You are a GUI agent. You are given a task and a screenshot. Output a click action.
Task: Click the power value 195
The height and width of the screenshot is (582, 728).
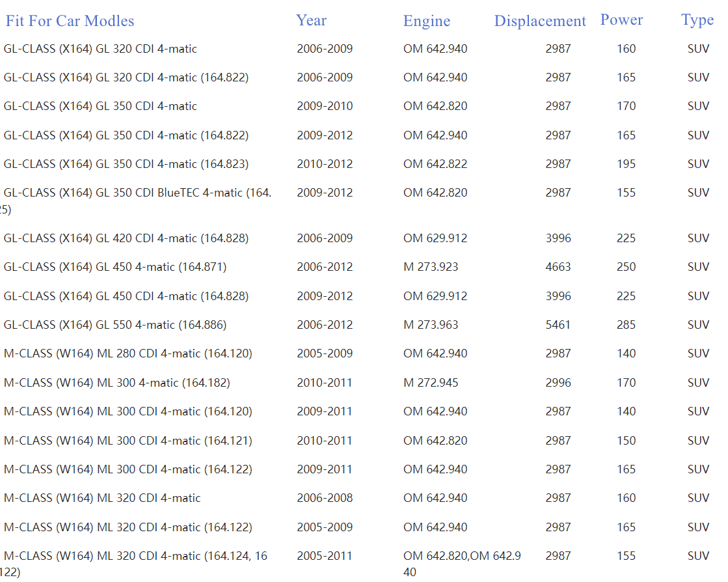[626, 164]
